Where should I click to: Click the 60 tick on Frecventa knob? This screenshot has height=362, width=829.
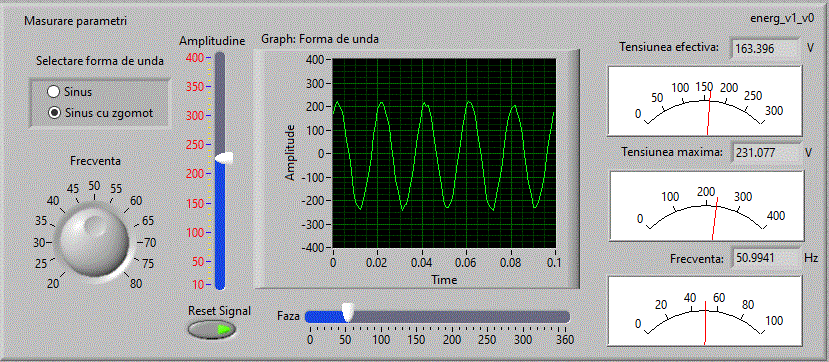pos(136,200)
